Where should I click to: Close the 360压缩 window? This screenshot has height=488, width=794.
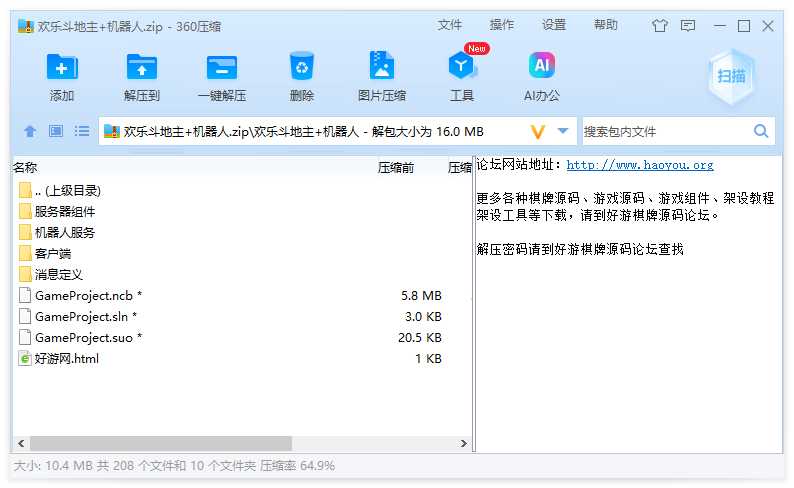(x=768, y=26)
